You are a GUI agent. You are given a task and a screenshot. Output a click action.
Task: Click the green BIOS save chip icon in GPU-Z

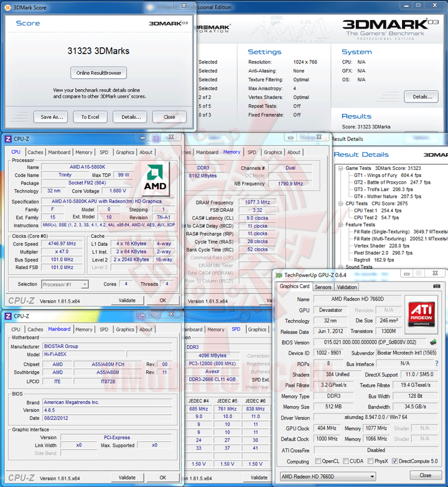[x=433, y=343]
